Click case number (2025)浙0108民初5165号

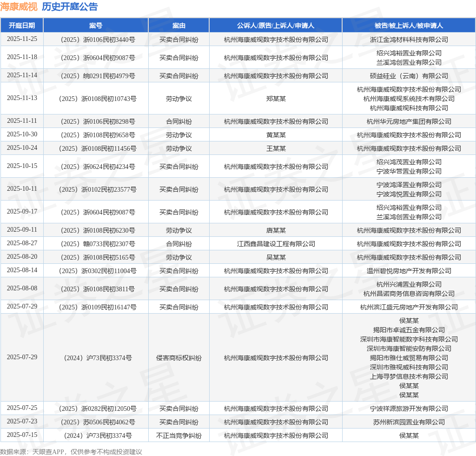tap(98, 258)
